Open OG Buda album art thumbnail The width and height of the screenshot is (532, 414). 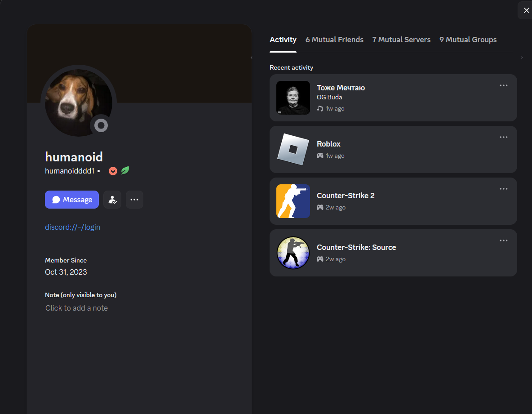pyautogui.click(x=293, y=98)
